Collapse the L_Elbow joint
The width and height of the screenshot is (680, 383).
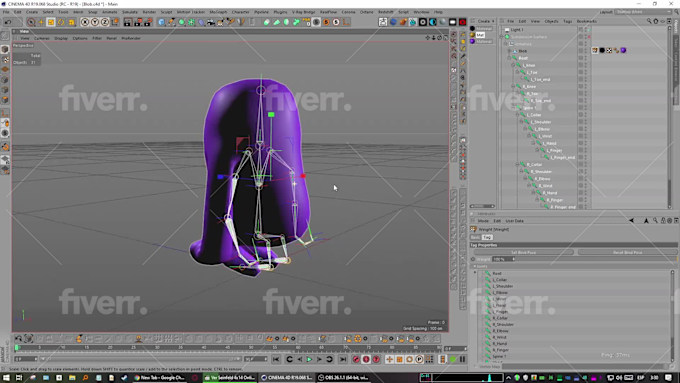coord(526,129)
